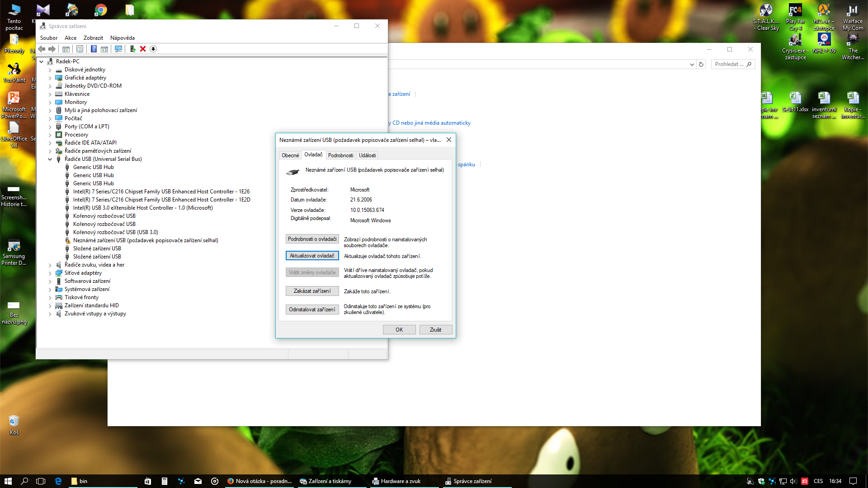This screenshot has height=488, width=868.
Task: Switch to the Události tab
Action: (x=367, y=155)
